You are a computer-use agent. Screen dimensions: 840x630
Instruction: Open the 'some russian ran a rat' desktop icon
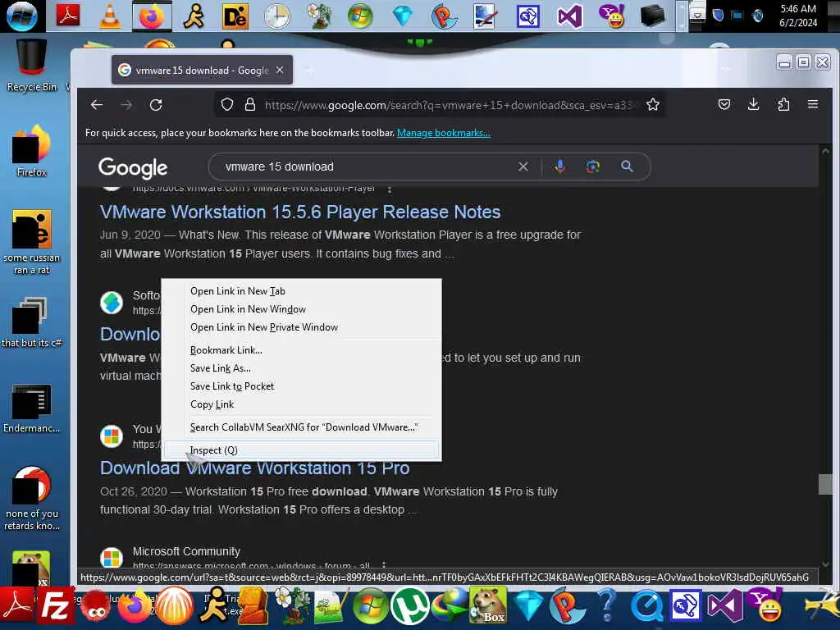pos(32,243)
